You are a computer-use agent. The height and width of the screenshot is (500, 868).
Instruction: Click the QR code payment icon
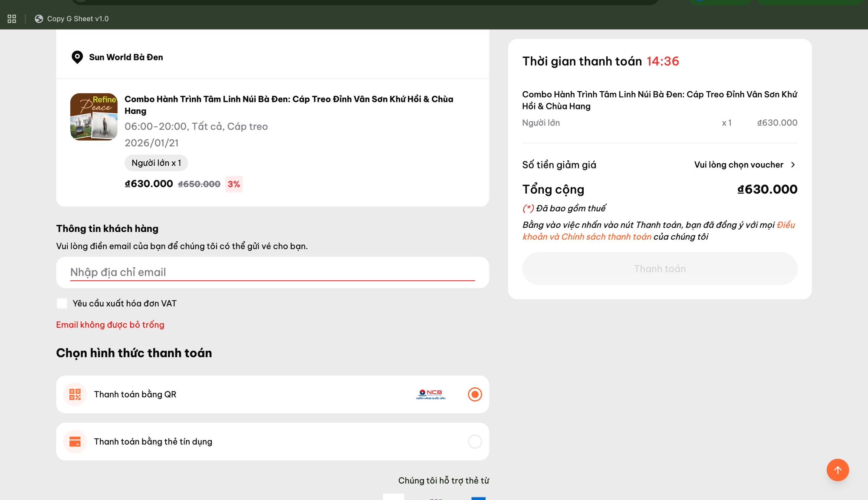tap(75, 394)
